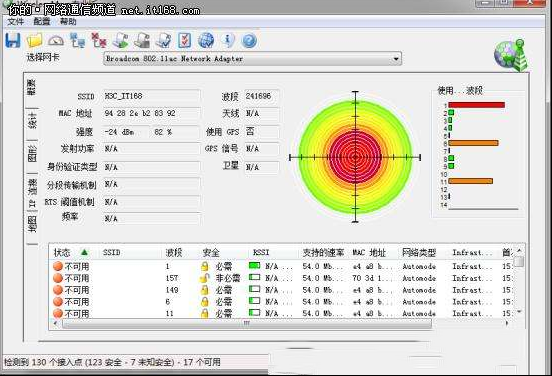Click the list's vertical scrollbar down arrow
The width and height of the screenshot is (552, 376).
tap(519, 312)
